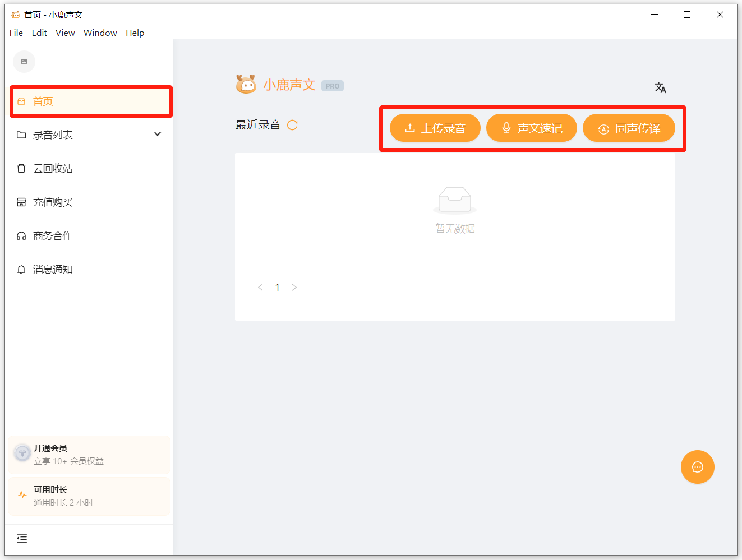
Task: Open the Help menu
Action: (x=135, y=33)
